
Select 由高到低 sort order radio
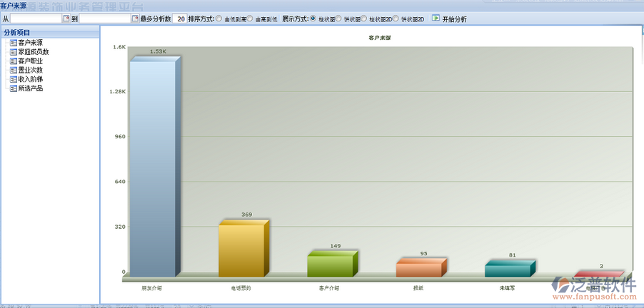[250, 19]
